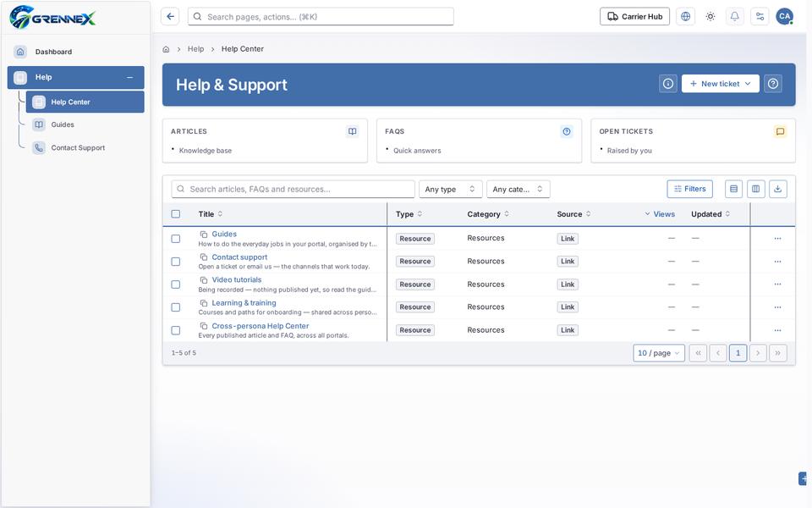Screen dimensions: 812x508
Task: Open the Any type dropdown
Action: click(x=450, y=189)
